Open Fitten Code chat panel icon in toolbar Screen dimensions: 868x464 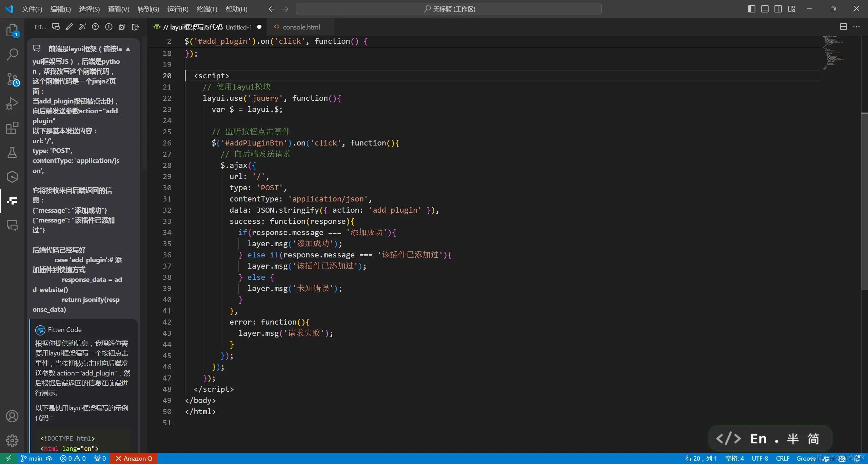pyautogui.click(x=56, y=27)
